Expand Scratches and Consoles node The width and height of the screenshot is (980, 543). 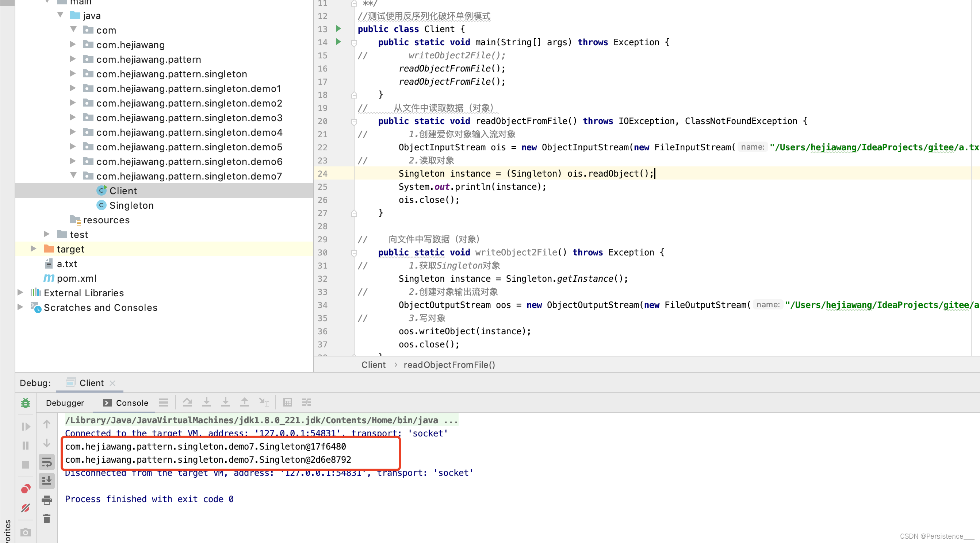point(20,307)
